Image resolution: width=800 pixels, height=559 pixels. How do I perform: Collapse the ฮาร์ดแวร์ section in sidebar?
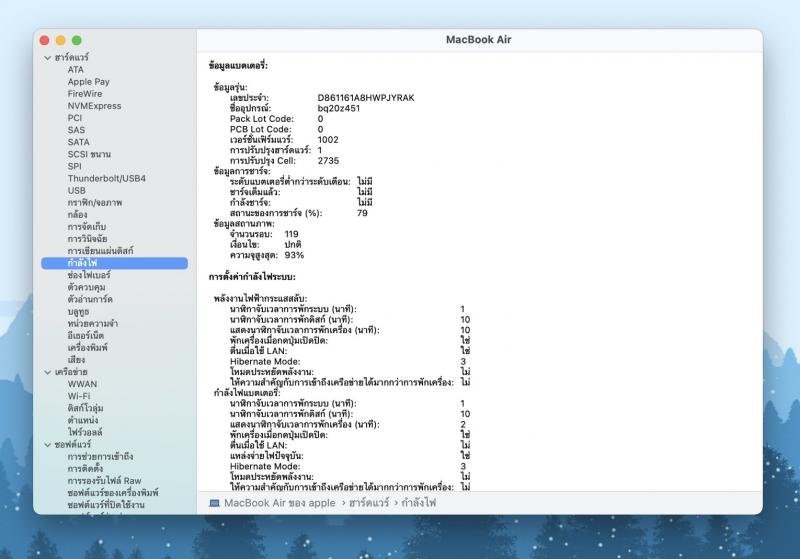coord(47,58)
